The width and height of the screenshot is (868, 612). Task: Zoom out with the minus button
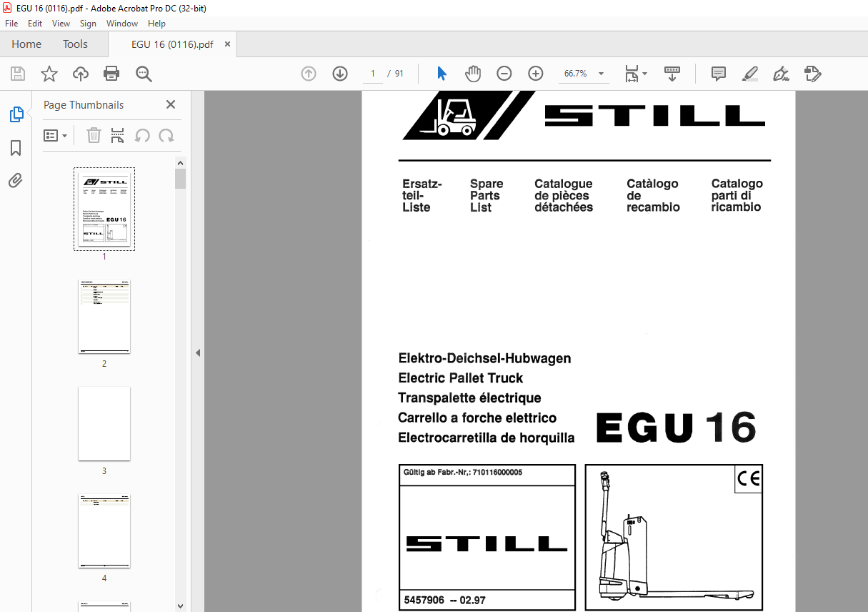point(504,74)
